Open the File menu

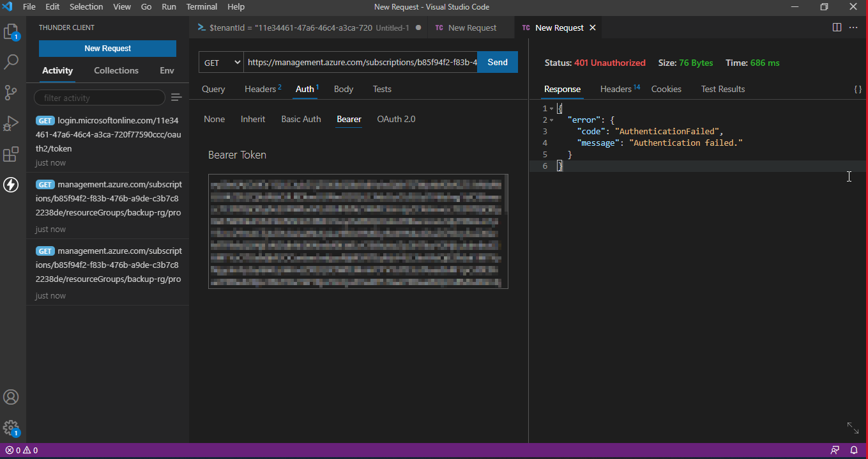tap(29, 7)
